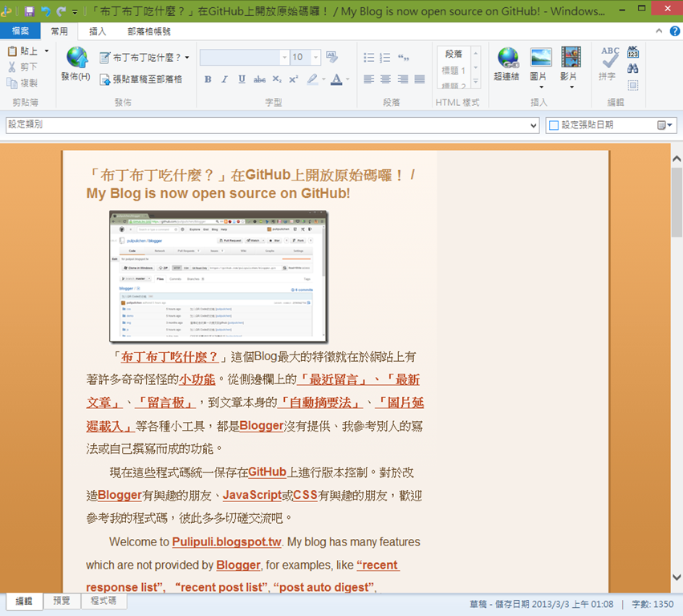Apply blockquote with the quotation mark icon
The image size is (683, 616).
point(404,58)
